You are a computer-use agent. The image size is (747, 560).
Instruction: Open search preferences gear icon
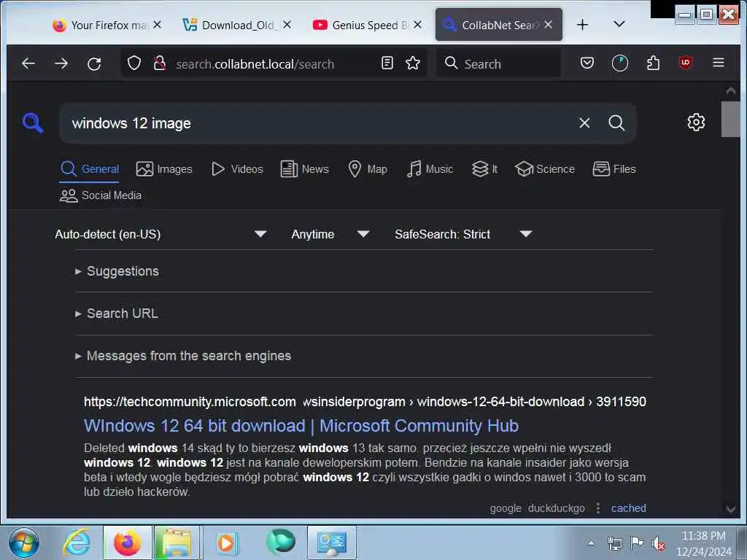(696, 122)
